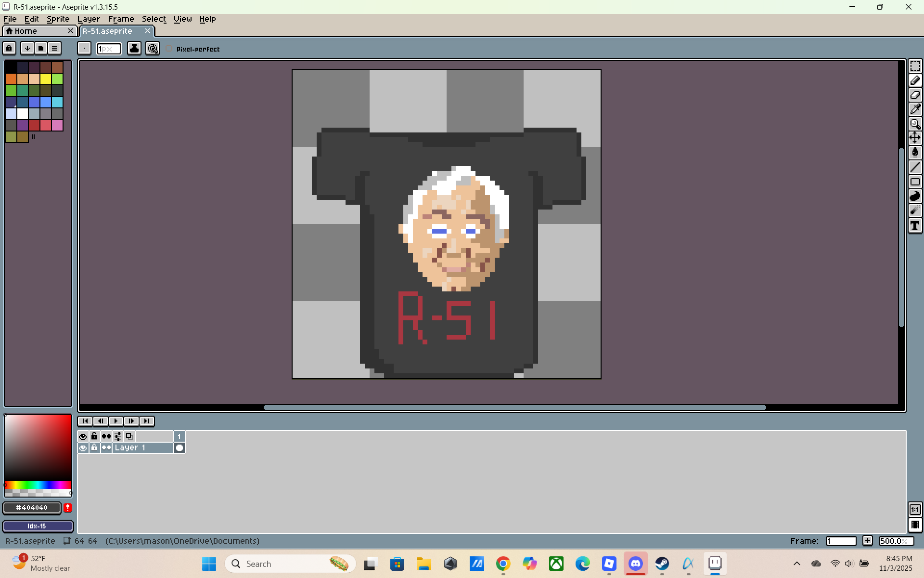
Task: Select the Contour blob tool
Action: coord(915,196)
